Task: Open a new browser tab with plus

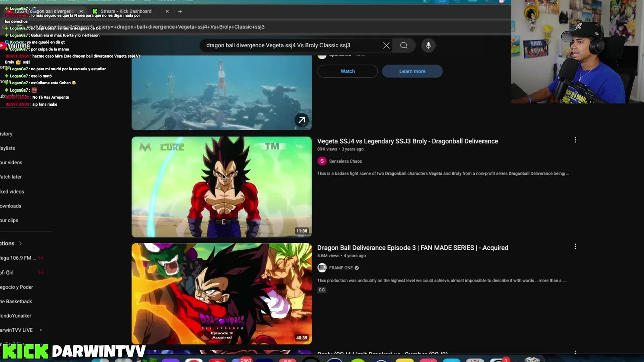Action: pos(180,11)
